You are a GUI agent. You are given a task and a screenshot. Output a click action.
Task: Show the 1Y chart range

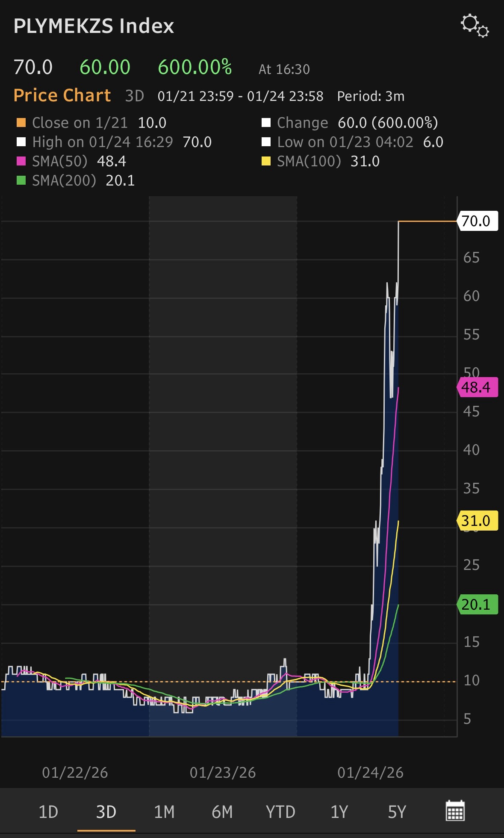click(339, 811)
